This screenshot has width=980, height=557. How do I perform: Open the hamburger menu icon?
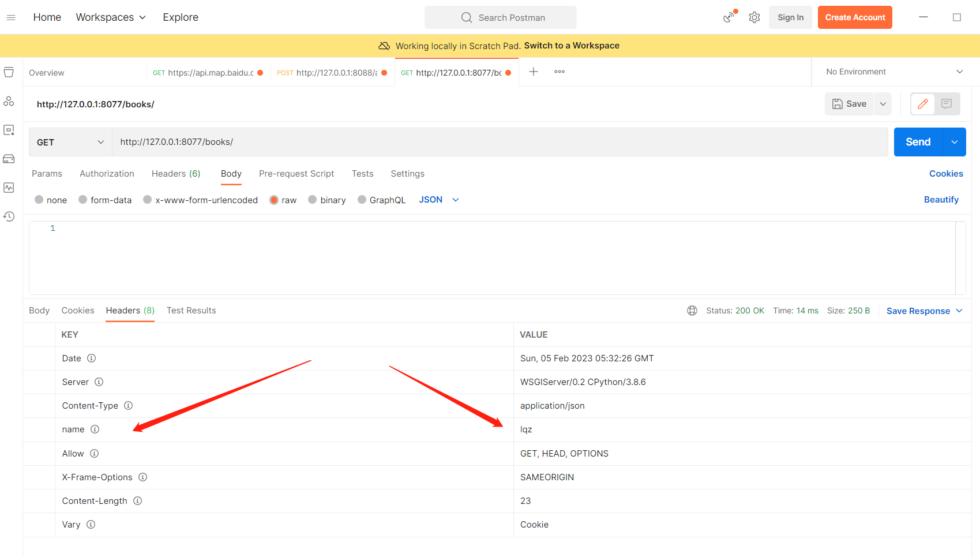pos(11,17)
